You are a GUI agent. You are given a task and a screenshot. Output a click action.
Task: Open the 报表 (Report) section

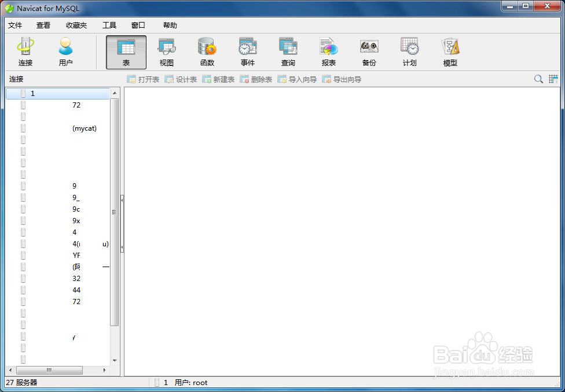(x=329, y=52)
